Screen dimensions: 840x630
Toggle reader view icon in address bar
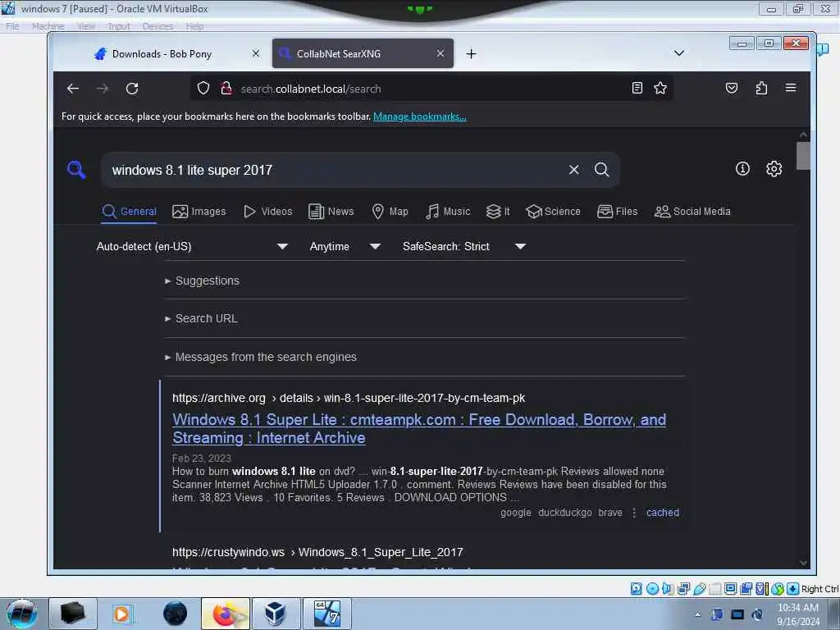(x=637, y=88)
